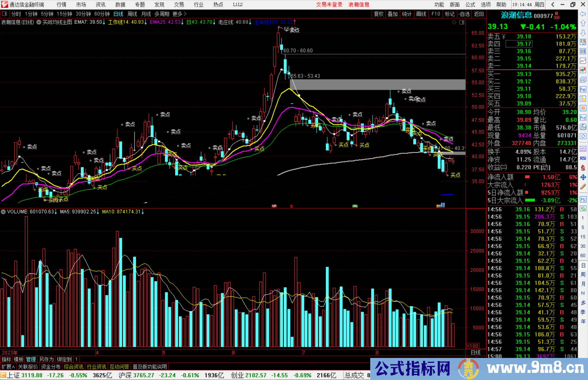Switch to the 周线 period tab
588x380 pixels.
point(132,14)
